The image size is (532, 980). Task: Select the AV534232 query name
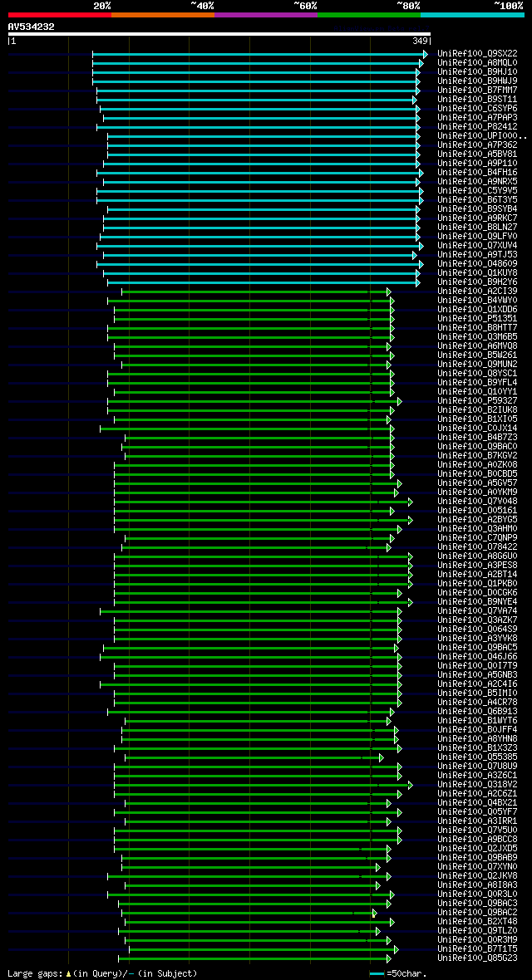[x=32, y=27]
